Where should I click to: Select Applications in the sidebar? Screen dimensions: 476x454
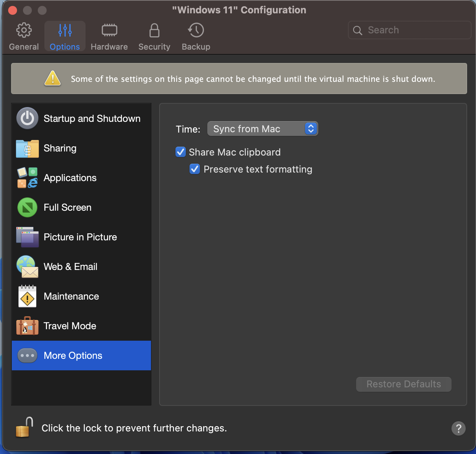(81, 178)
